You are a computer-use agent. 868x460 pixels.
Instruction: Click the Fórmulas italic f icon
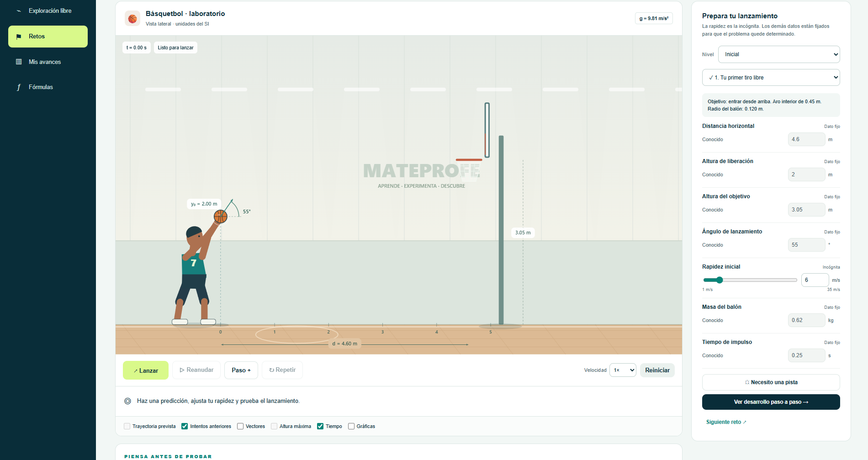pos(19,87)
